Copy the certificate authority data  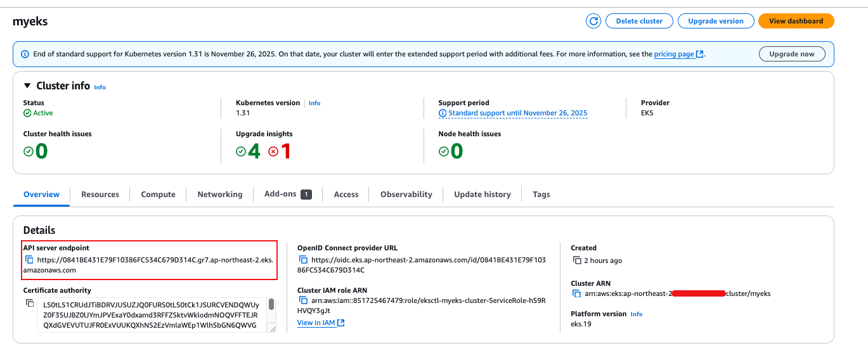point(29,303)
